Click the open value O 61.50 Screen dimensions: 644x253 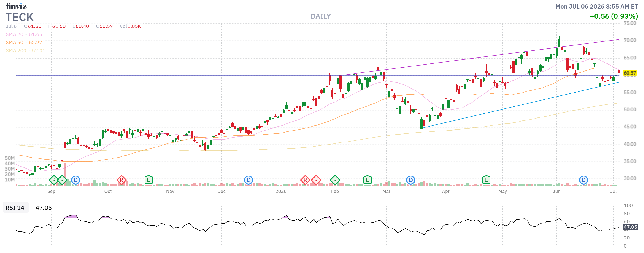click(x=32, y=26)
